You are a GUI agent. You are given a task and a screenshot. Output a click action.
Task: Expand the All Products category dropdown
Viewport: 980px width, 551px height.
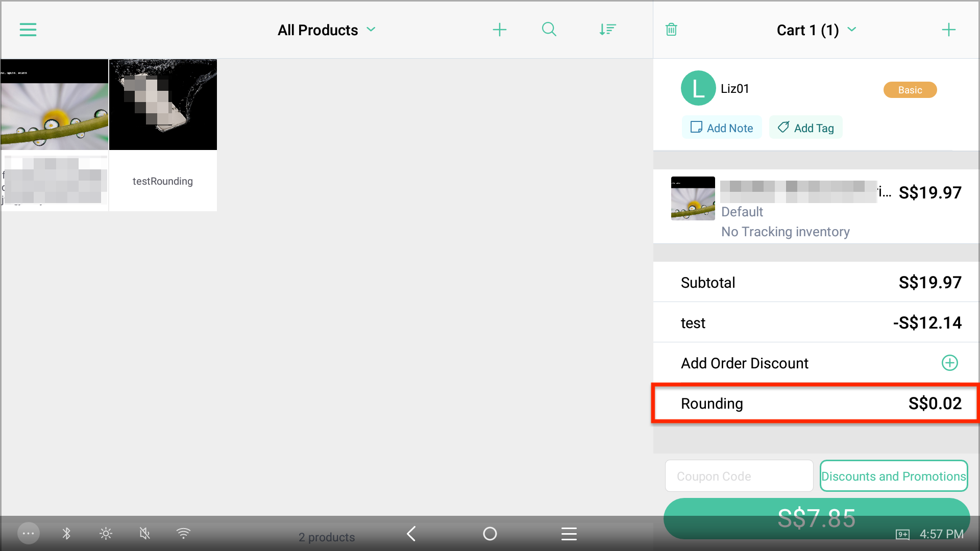point(327,30)
